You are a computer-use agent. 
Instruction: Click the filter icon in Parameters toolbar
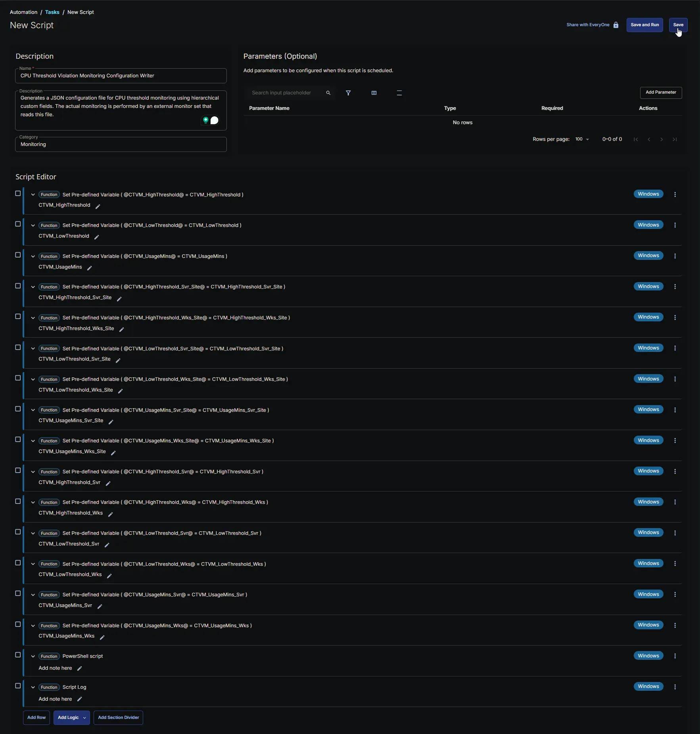[x=348, y=93]
